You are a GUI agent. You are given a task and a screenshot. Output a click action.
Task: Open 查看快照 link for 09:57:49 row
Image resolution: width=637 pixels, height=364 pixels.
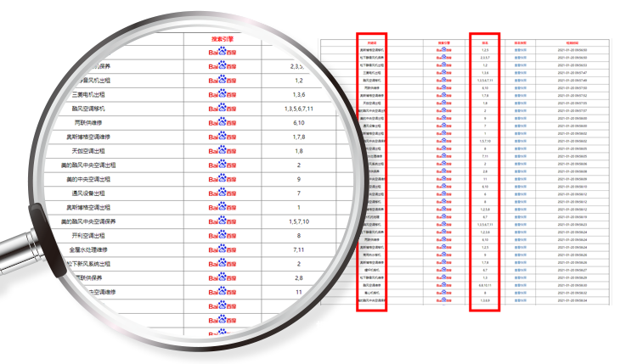pos(521,81)
